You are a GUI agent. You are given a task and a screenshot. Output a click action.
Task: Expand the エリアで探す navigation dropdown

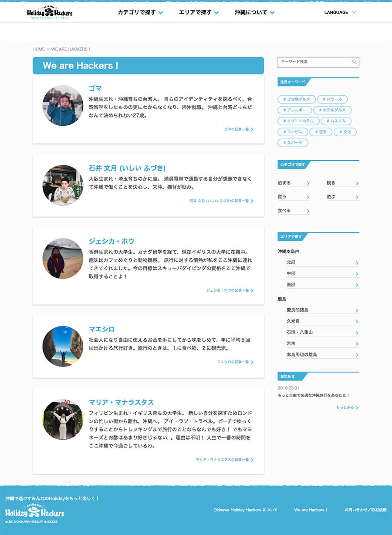pos(199,13)
